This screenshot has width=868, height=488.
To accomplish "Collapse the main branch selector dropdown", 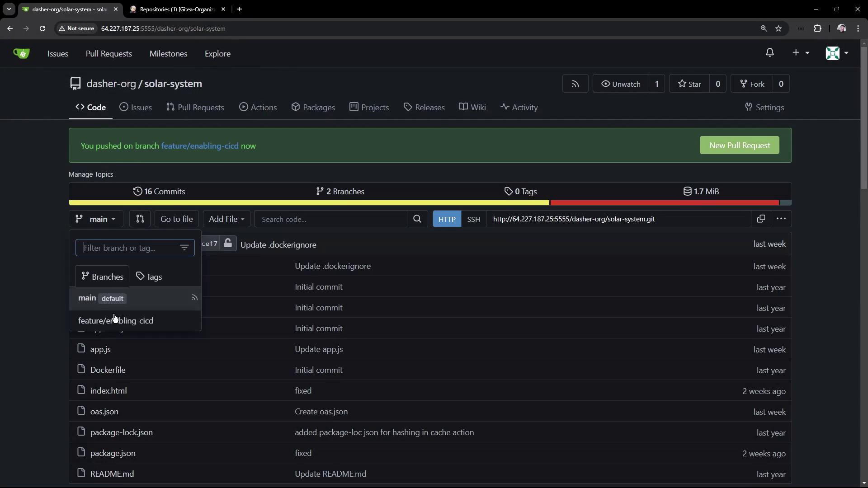I will [95, 219].
